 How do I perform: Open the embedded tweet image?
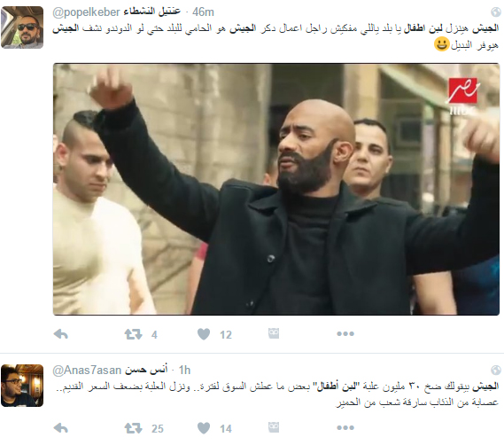tap(276, 189)
